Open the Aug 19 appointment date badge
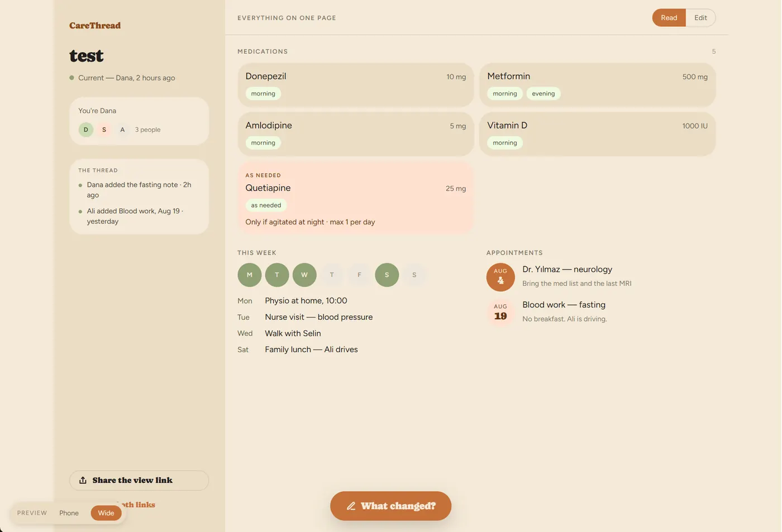This screenshot has height=532, width=782. pyautogui.click(x=500, y=312)
